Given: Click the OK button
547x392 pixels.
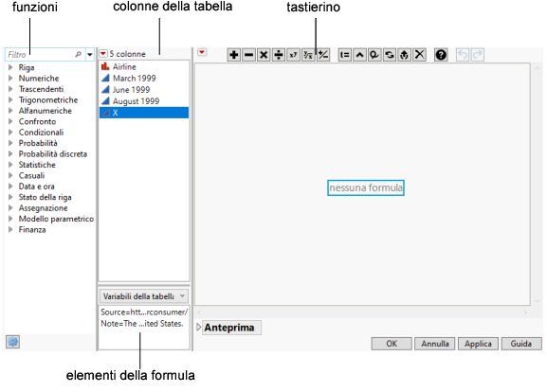Looking at the screenshot, I should tap(392, 344).
